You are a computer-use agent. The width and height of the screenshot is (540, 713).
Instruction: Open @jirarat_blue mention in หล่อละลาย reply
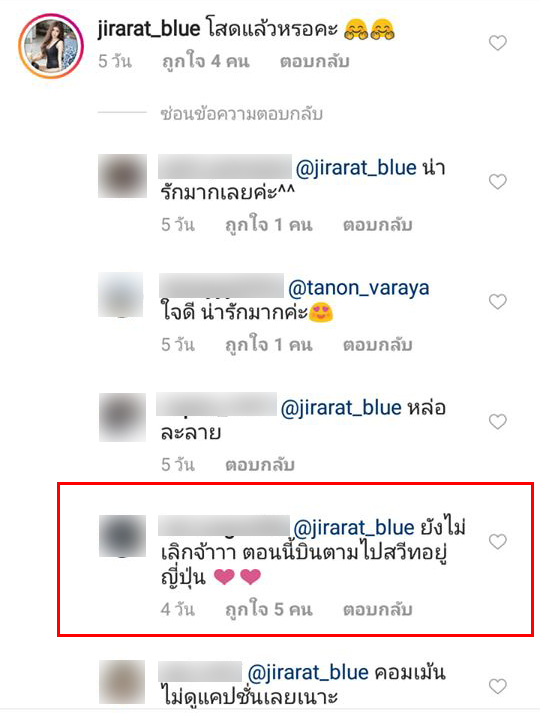point(341,408)
